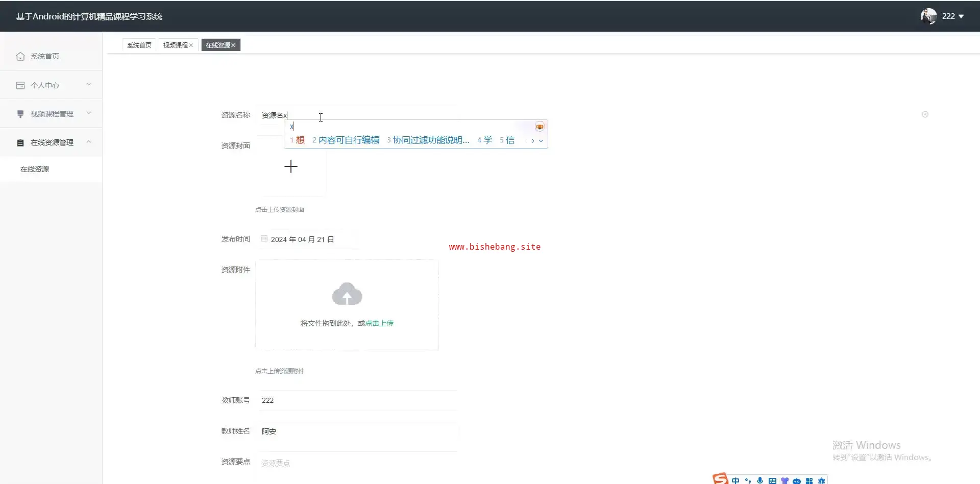This screenshot has width=980, height=484.
Task: Click the 视频课程管理 sidebar icon
Action: [x=20, y=114]
